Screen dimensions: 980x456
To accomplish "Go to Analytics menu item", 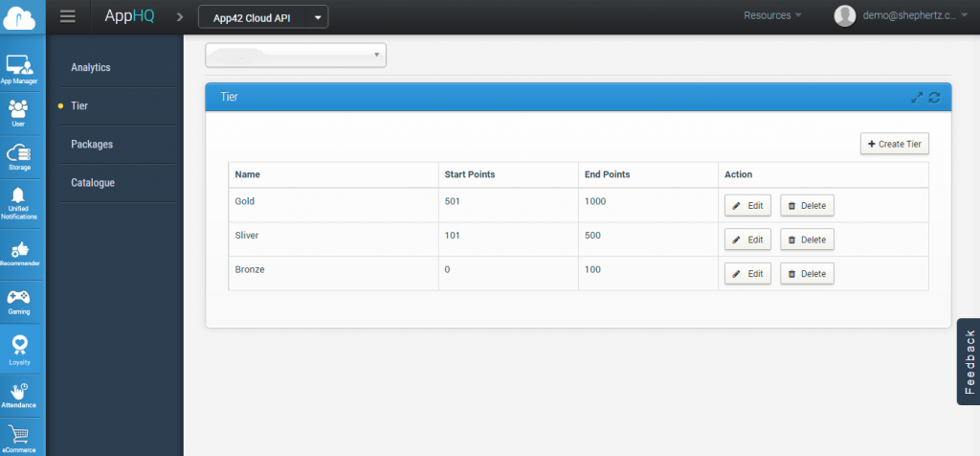I will (x=91, y=68).
